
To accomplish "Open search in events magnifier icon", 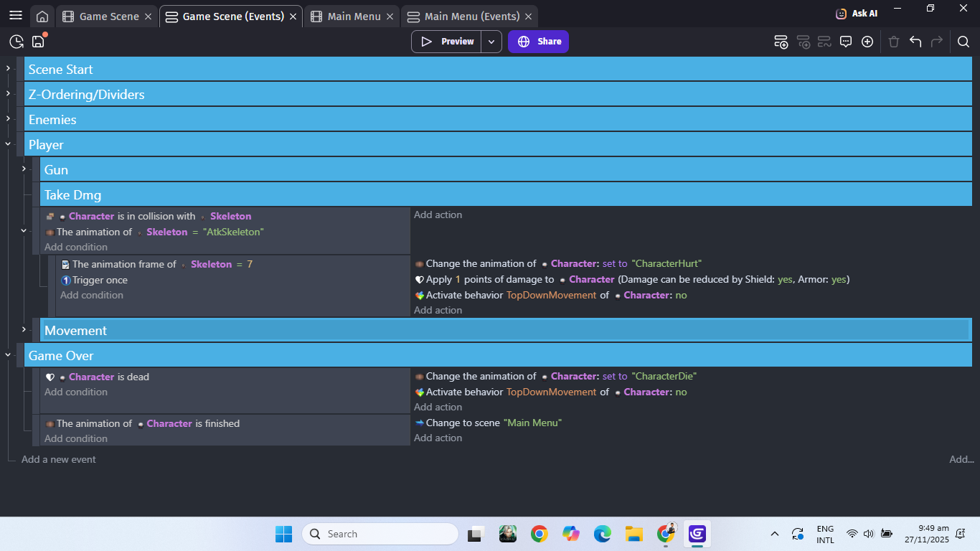I will [x=963, y=42].
